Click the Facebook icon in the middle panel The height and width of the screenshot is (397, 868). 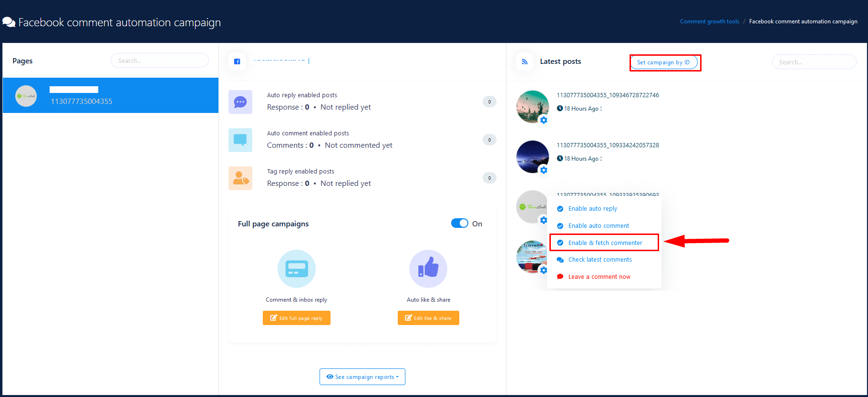(x=237, y=61)
